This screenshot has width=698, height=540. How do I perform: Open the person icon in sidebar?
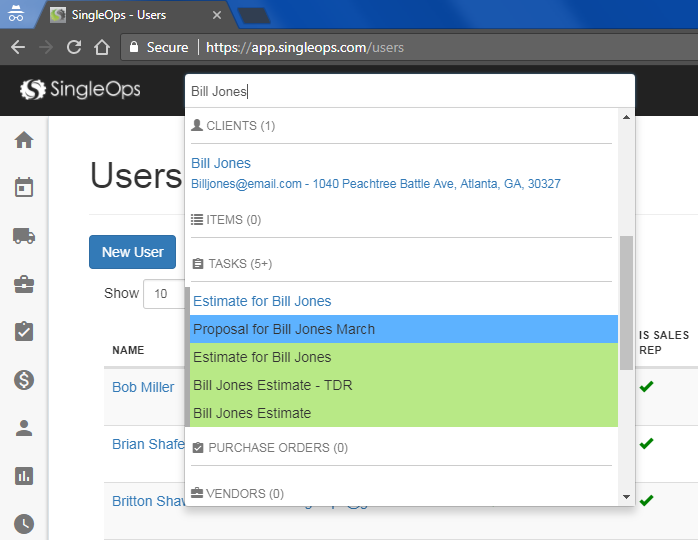pos(24,428)
